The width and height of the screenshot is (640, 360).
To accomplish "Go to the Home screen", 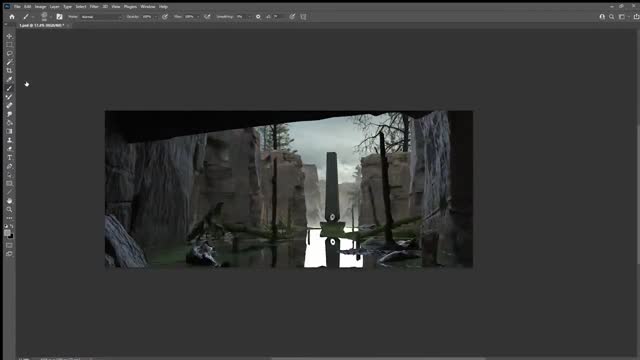I will tap(12, 17).
